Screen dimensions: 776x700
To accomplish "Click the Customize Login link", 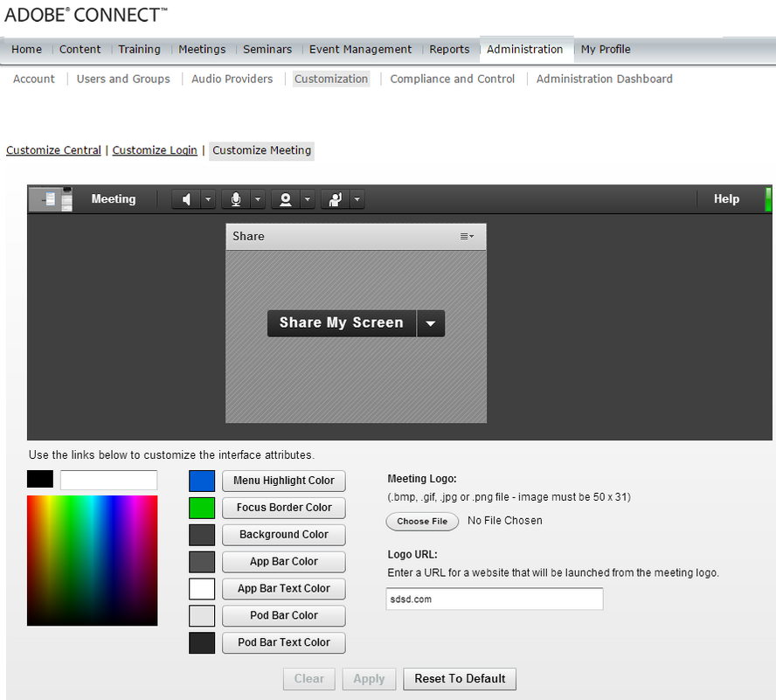I will tap(155, 149).
